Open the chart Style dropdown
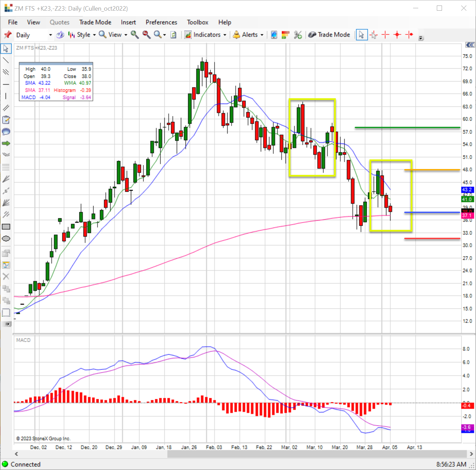This screenshot has width=476, height=470. coord(82,35)
